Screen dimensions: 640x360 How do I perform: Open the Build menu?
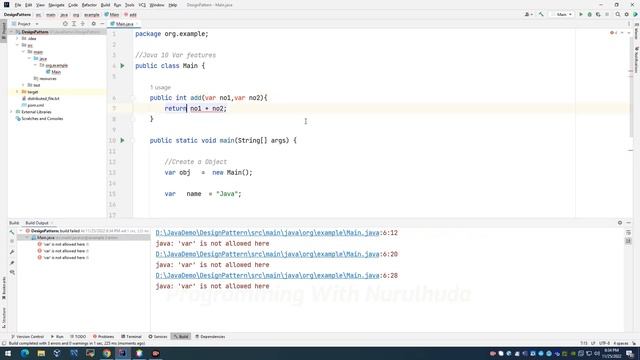coord(105,5)
